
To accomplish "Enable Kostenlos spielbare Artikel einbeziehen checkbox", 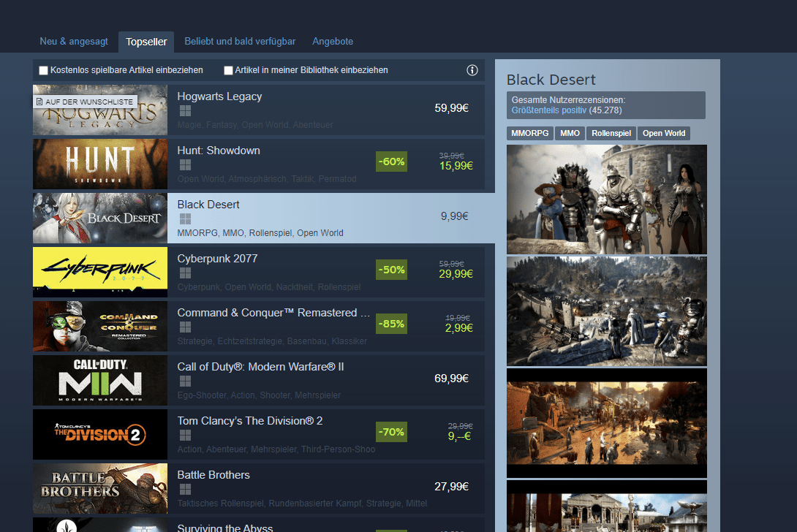I will click(44, 71).
